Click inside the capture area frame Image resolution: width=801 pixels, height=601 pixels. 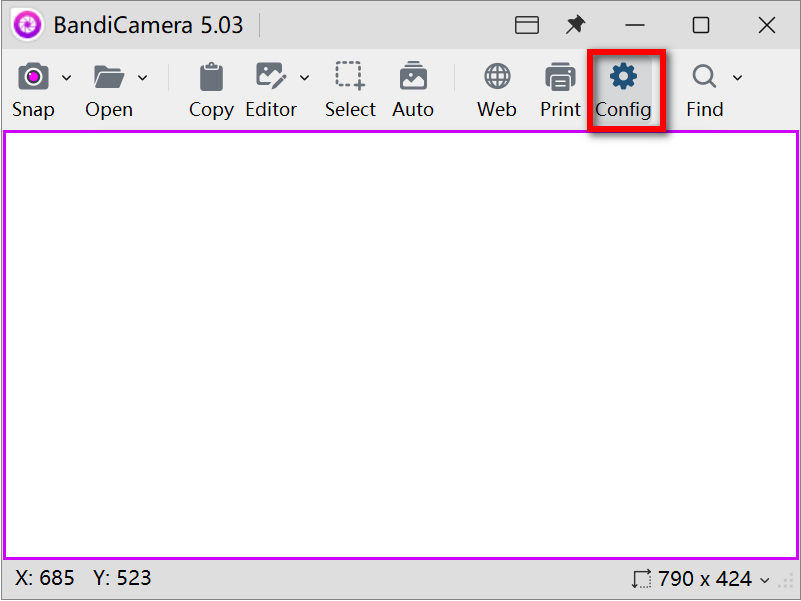click(x=400, y=345)
